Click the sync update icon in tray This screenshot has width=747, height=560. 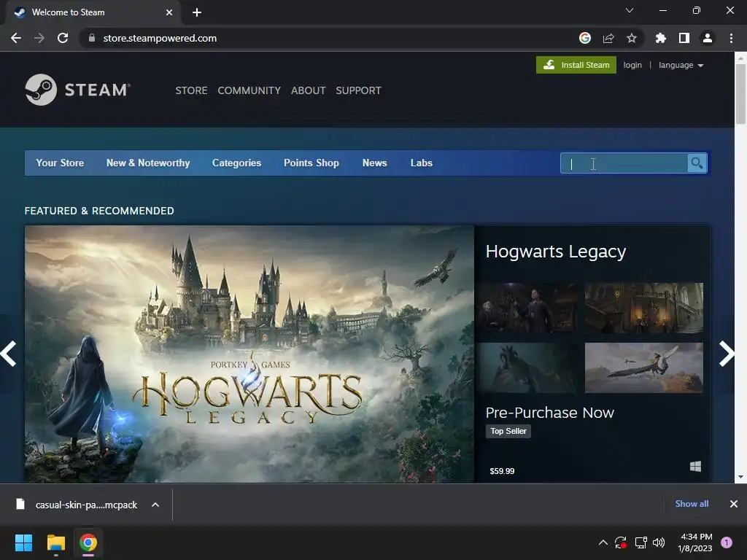click(621, 542)
